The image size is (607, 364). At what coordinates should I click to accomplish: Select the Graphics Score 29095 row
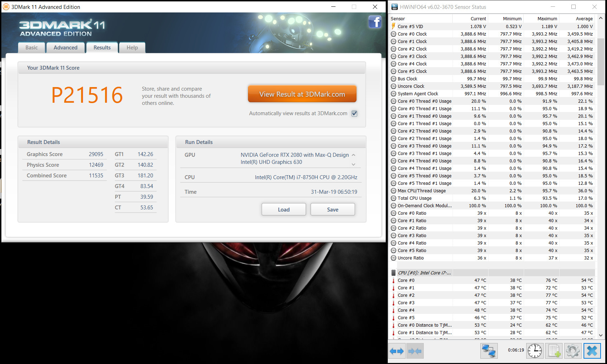click(x=65, y=154)
